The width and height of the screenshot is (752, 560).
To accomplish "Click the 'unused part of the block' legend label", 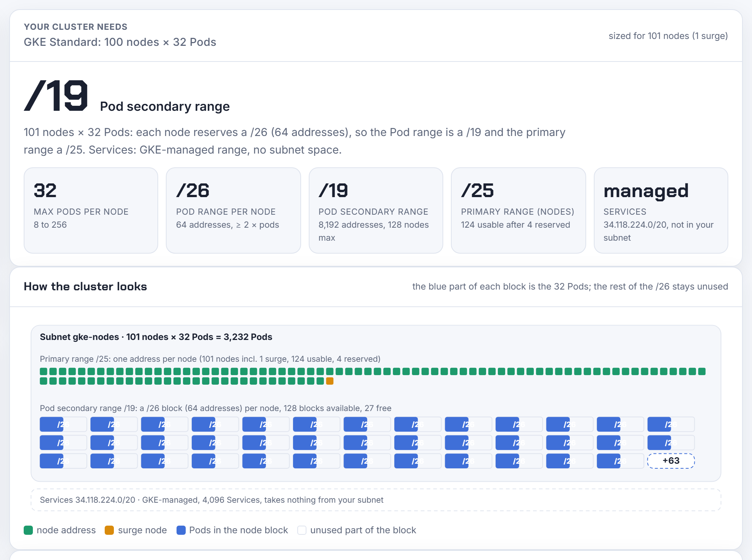I will click(x=363, y=530).
